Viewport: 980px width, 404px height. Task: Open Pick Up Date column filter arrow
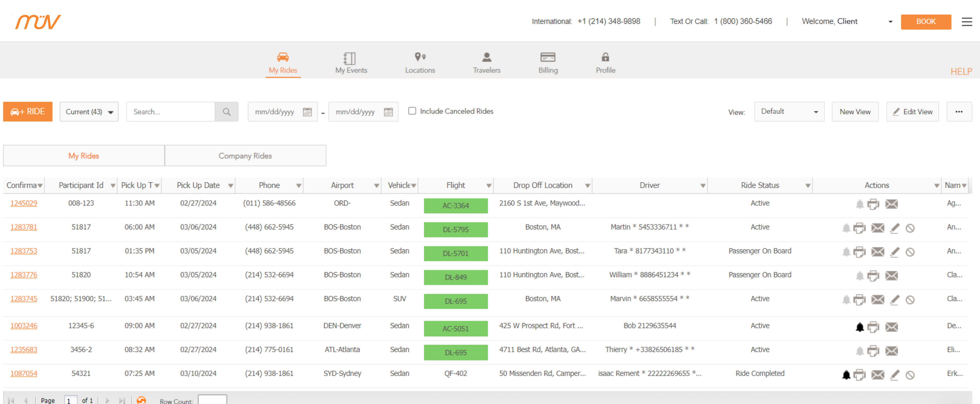(231, 185)
